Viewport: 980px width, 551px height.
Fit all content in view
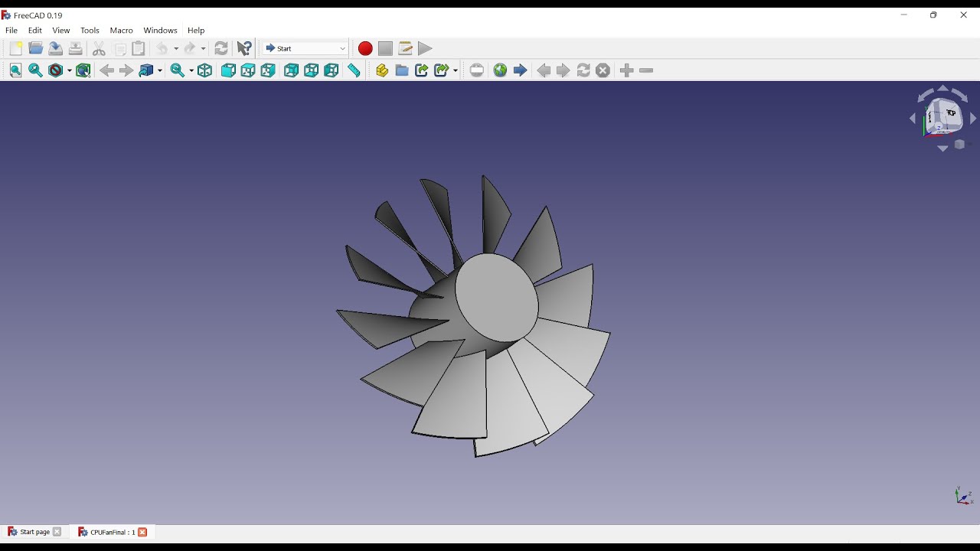coord(16,70)
